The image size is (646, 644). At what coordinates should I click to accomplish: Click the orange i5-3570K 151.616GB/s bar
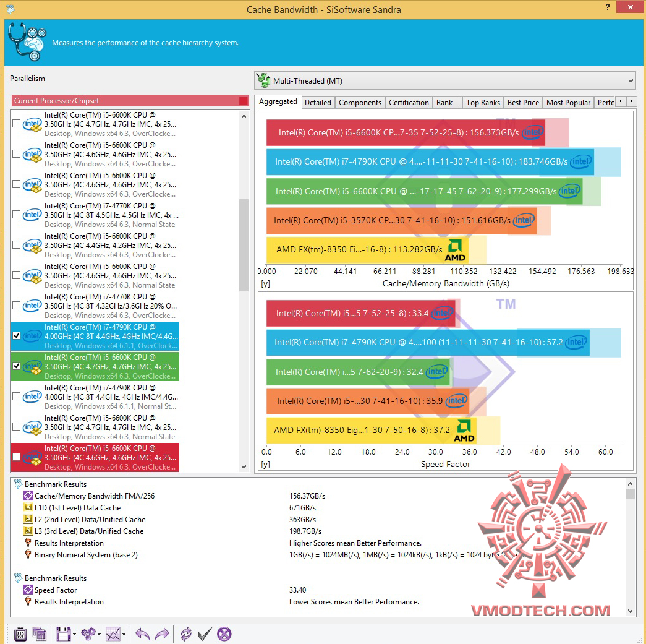401,220
